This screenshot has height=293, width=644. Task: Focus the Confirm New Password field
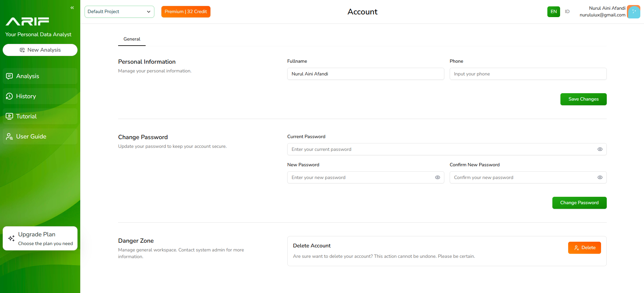point(528,177)
